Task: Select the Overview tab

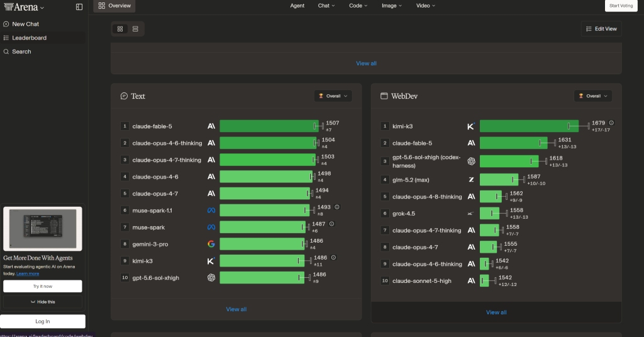Action: pyautogui.click(x=114, y=6)
